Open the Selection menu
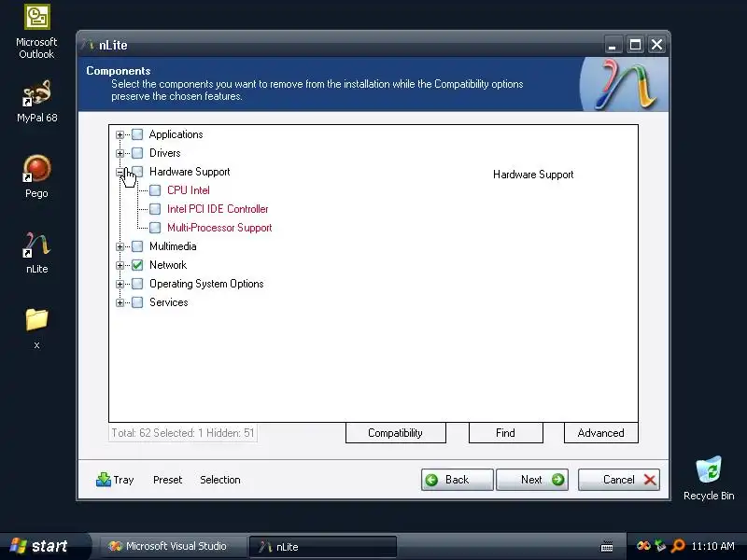The width and height of the screenshot is (747, 560). coord(220,480)
